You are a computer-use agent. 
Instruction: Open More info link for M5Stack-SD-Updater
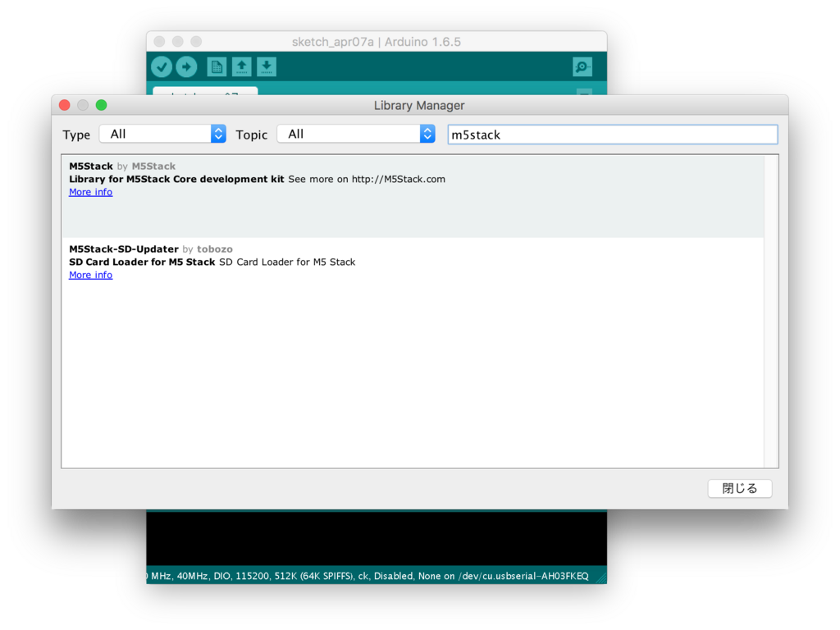click(90, 275)
